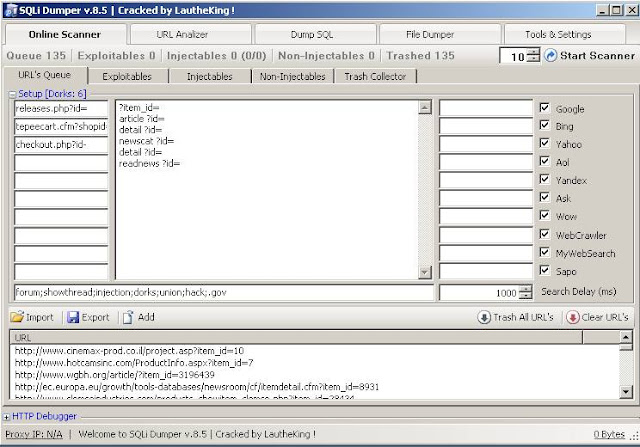Image resolution: width=640 pixels, height=447 pixels.
Task: Open the Online Scanner tab
Action: pos(65,35)
